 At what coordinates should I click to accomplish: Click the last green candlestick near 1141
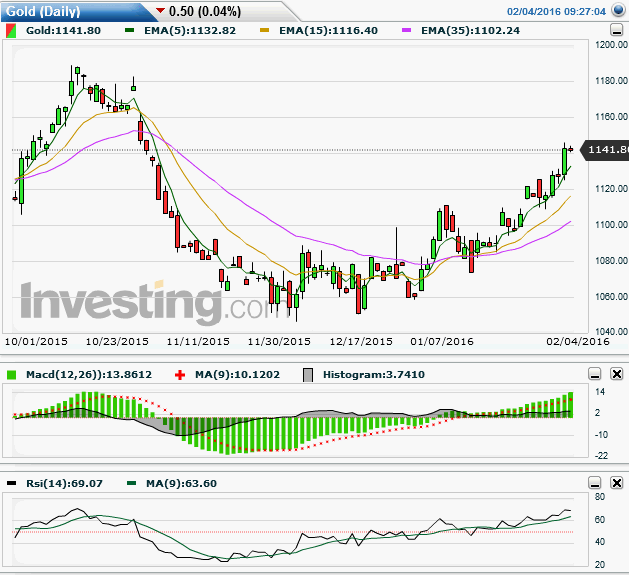pyautogui.click(x=565, y=161)
